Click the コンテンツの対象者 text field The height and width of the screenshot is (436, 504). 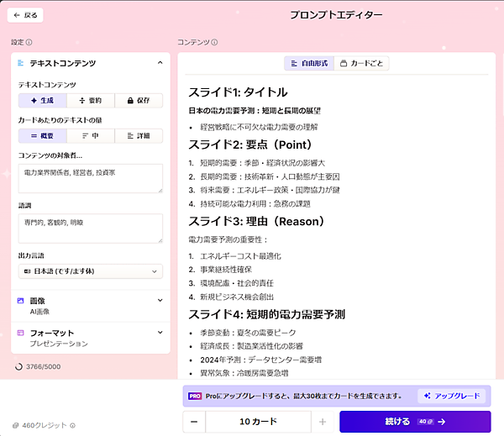click(x=90, y=177)
